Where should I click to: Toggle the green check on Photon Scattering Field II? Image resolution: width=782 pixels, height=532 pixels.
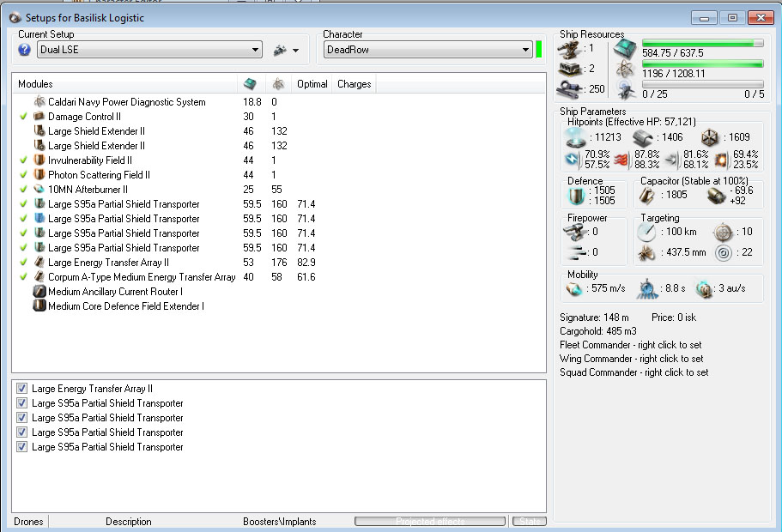coord(23,175)
